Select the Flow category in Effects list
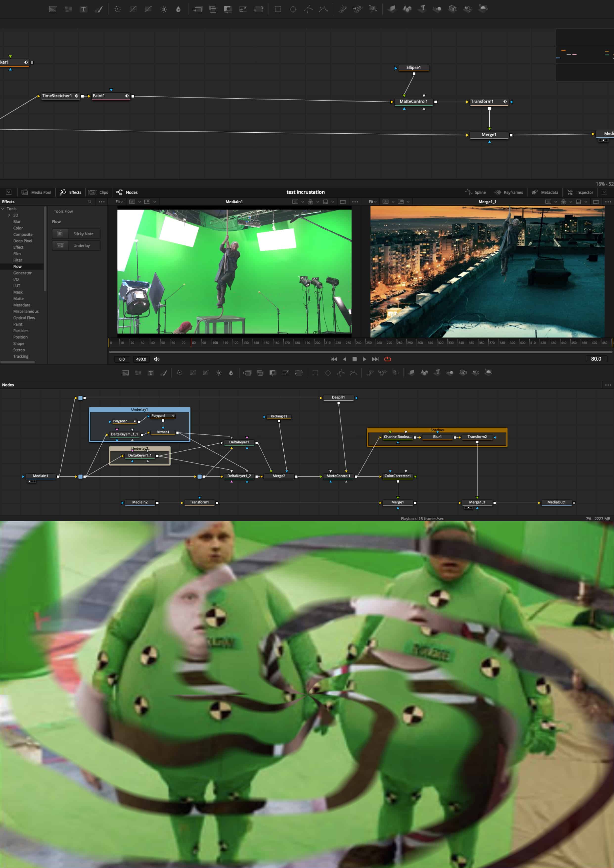Viewport: 614px width, 868px height. pos(17,267)
